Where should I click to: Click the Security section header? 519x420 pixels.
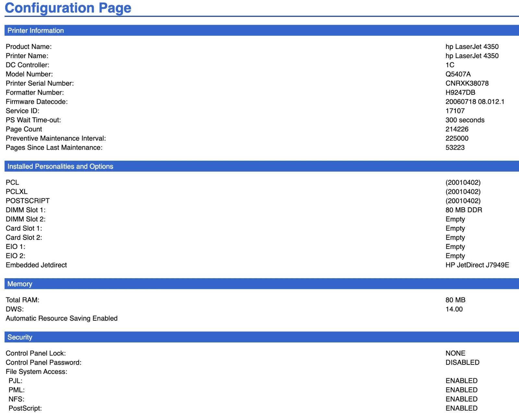tap(262, 337)
